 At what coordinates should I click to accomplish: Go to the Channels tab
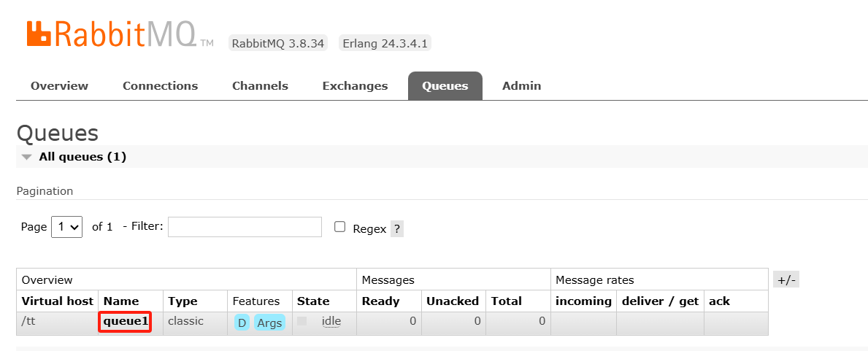(260, 86)
